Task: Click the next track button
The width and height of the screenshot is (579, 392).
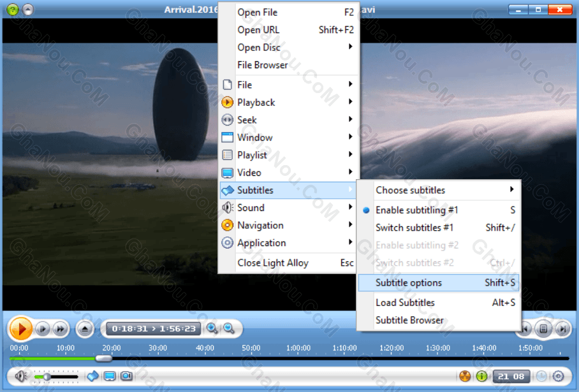Action: click(562, 328)
